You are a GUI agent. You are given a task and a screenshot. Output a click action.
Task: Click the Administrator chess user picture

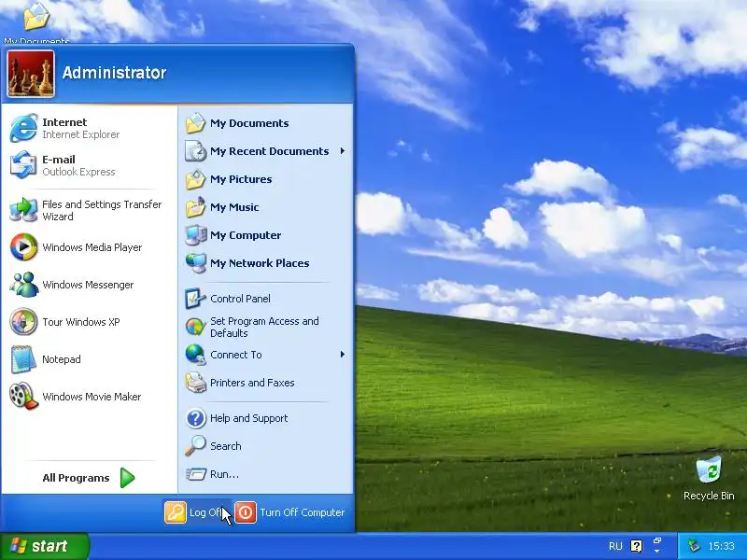[31, 74]
